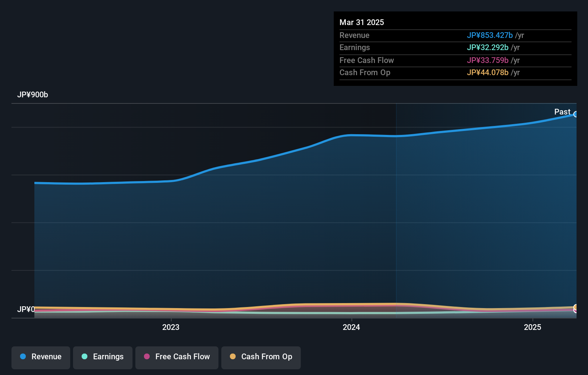Click the Mar 31 2025 tooltip date
The height and width of the screenshot is (375, 588).
362,22
